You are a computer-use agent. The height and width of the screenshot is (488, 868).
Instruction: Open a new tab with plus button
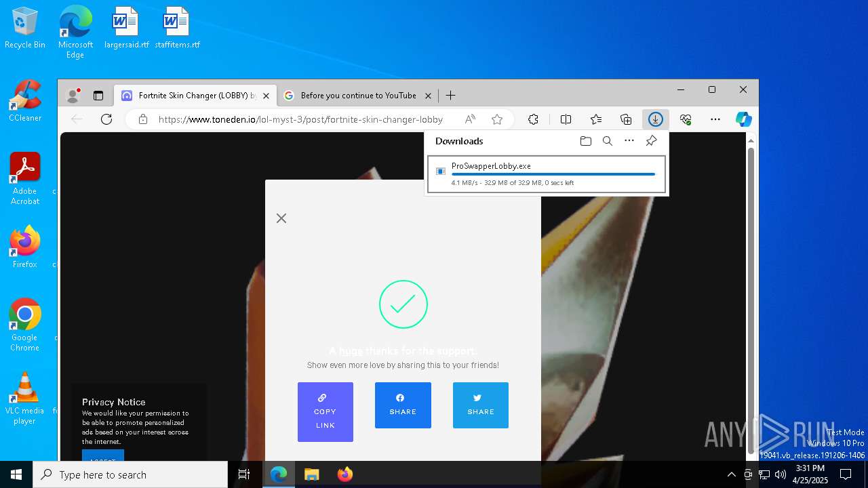(x=451, y=96)
